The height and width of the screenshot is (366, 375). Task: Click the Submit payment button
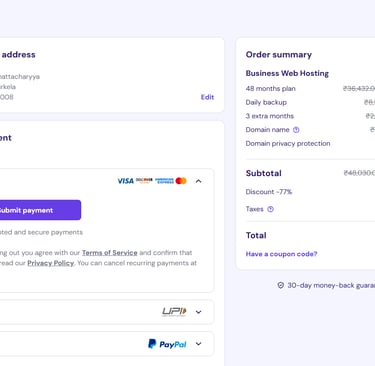tap(39, 210)
